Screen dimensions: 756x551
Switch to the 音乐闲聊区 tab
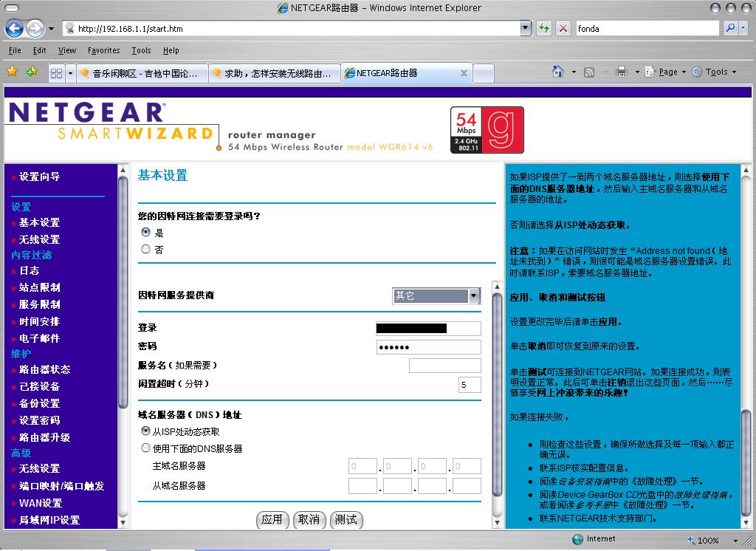coord(142,73)
